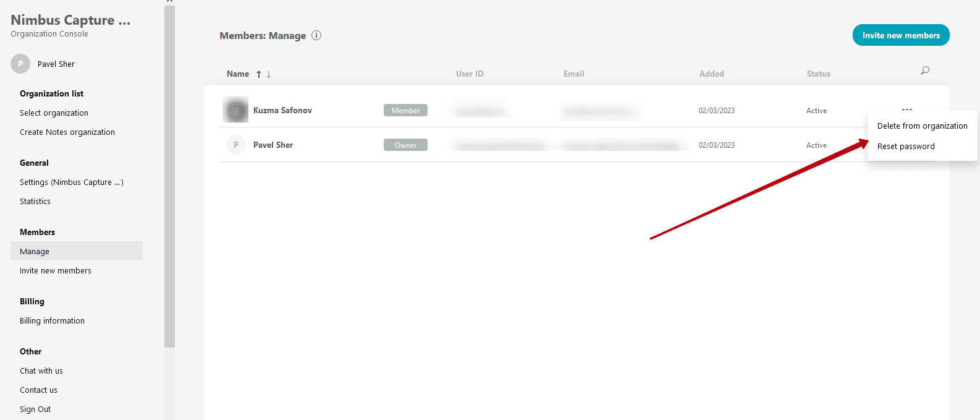The height and width of the screenshot is (420, 980).
Task: Choose Delete from organization
Action: [x=922, y=126]
